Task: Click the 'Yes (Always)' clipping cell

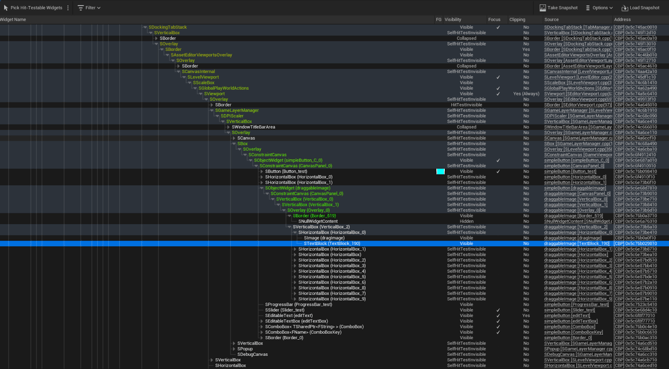Action: coord(526,94)
